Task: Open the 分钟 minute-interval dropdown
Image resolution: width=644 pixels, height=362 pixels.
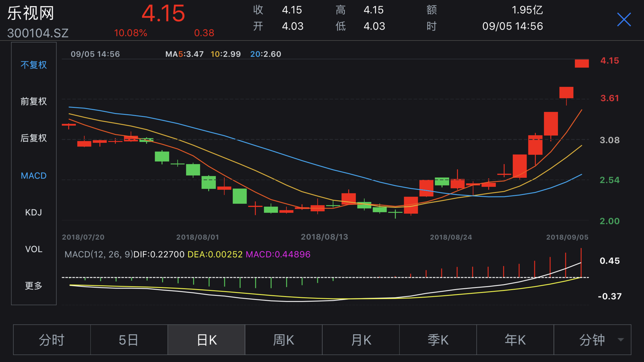Action: pyautogui.click(x=592, y=340)
